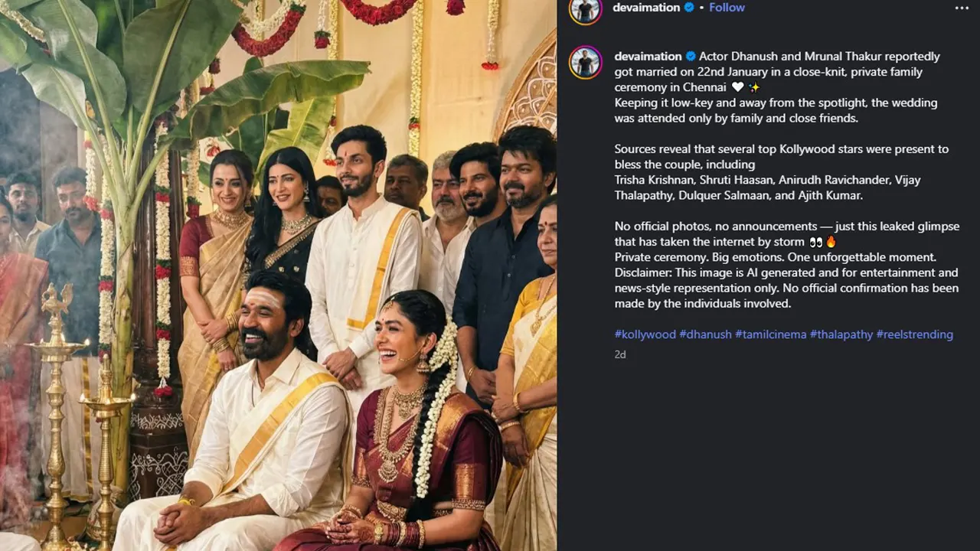Image resolution: width=980 pixels, height=551 pixels.
Task: Click the devaimation username in the header
Action: point(647,8)
